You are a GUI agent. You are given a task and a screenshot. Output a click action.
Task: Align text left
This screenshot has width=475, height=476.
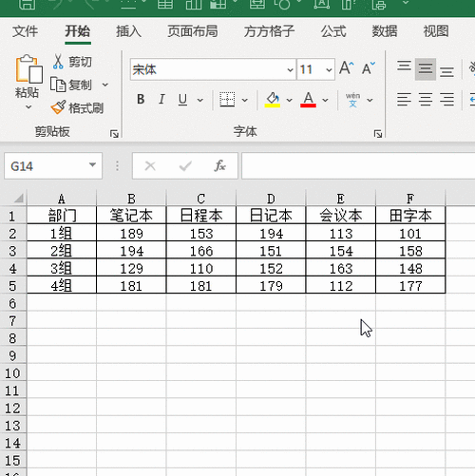404,100
